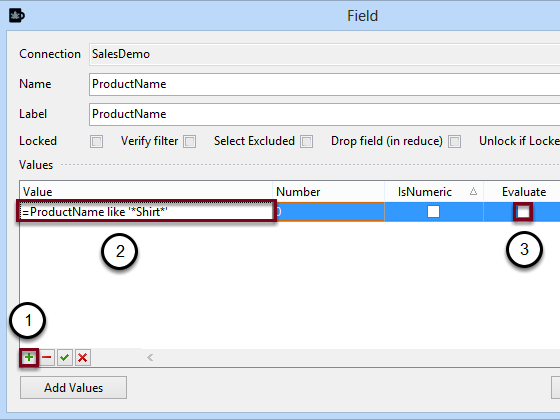The image size is (560, 420).
Task: Click the red X cancel edit icon
Action: [x=82, y=357]
